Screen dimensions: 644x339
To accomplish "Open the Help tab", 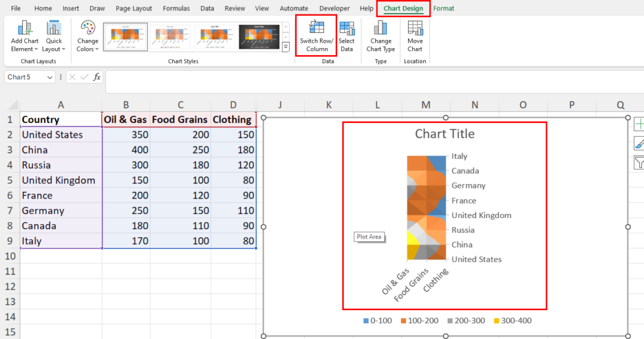I will (367, 8).
